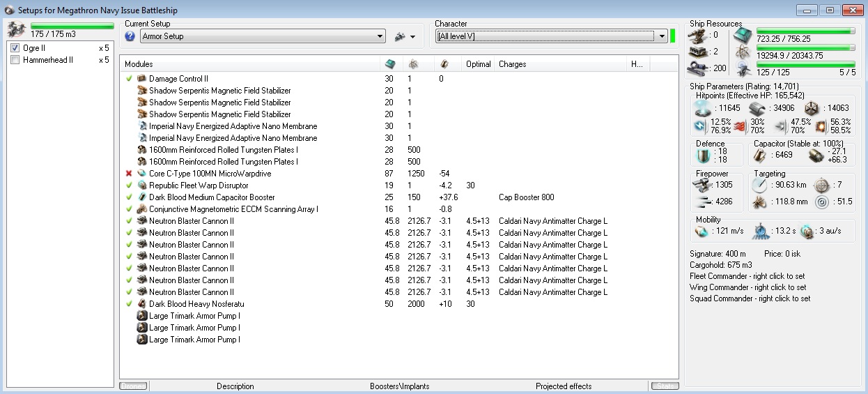Click the speed icon showing 121 m/s

tap(702, 231)
